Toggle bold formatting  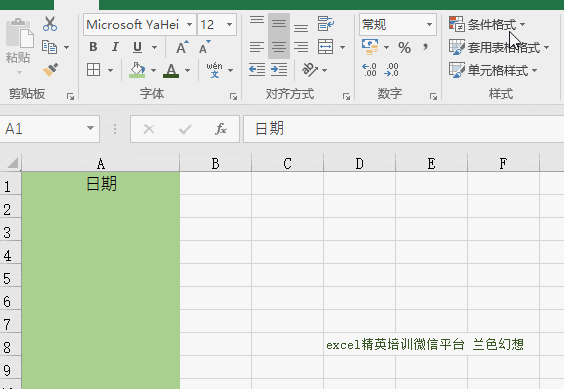(93, 47)
